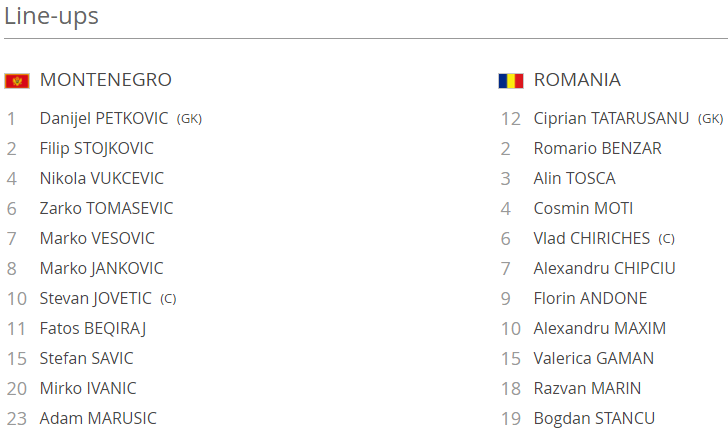Open Bogdan STANCU player entry
728x440 pixels.
594,418
